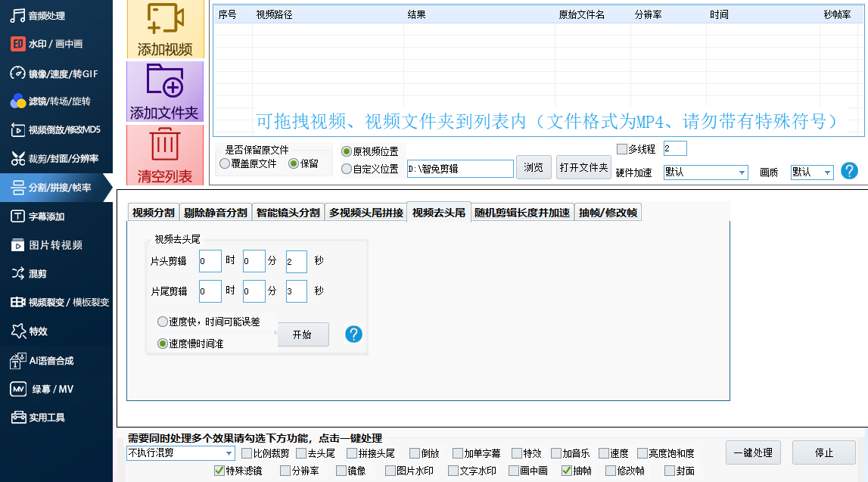This screenshot has height=482, width=868.
Task: Enable the 多线程 multithreading checkbox
Action: (622, 148)
